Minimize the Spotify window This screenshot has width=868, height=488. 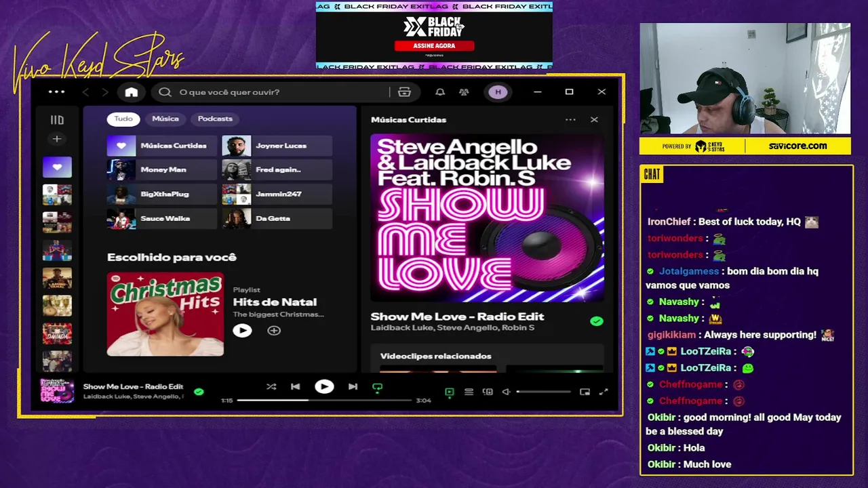tap(538, 92)
